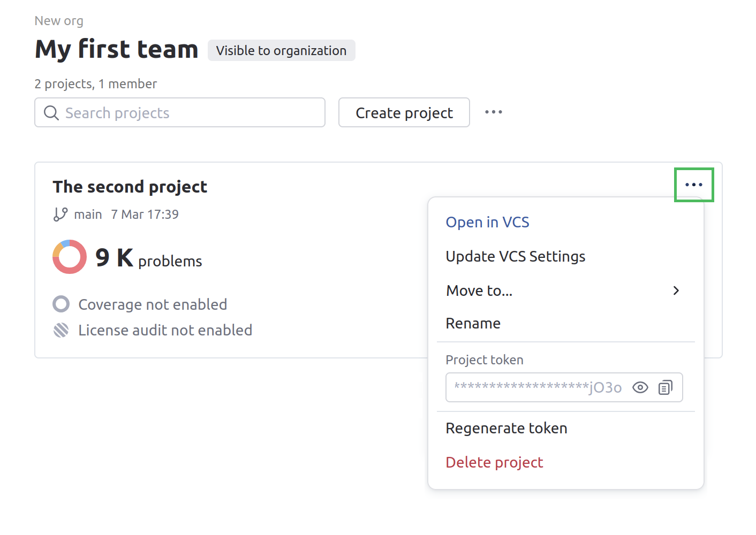The image size is (756, 535).
Task: Open the team options ellipsis menu
Action: point(493,112)
